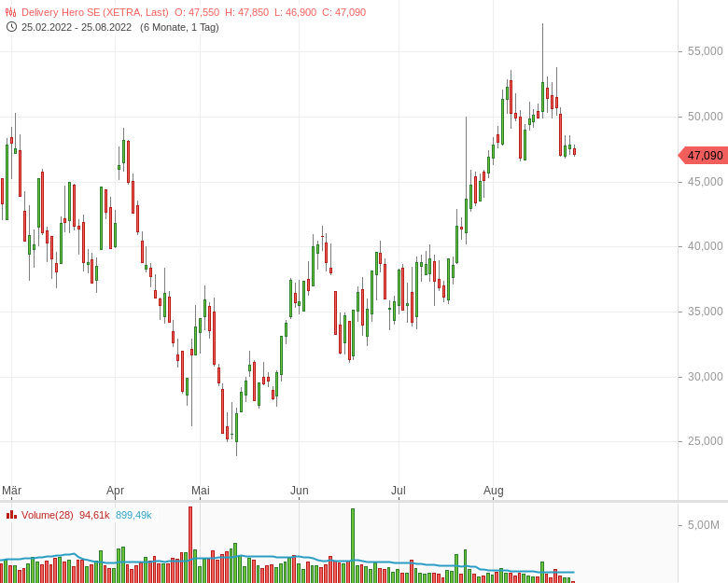Click the open value O: 47,550

197,12
